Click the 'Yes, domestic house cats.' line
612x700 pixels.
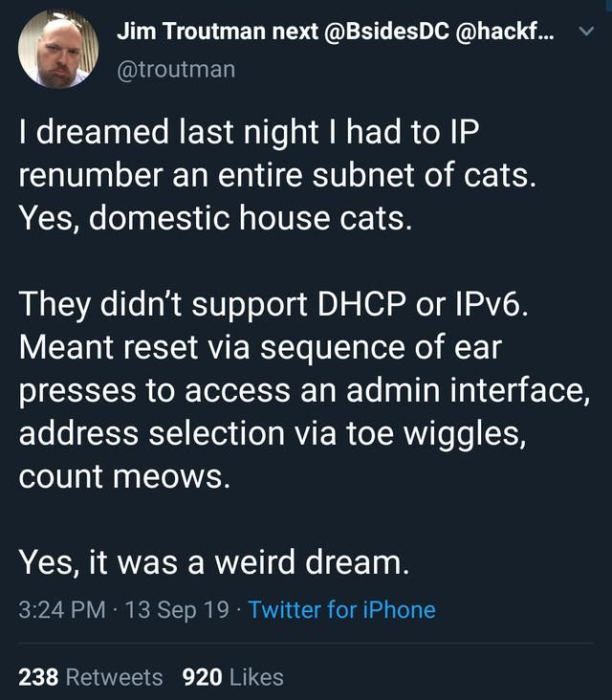click(215, 219)
